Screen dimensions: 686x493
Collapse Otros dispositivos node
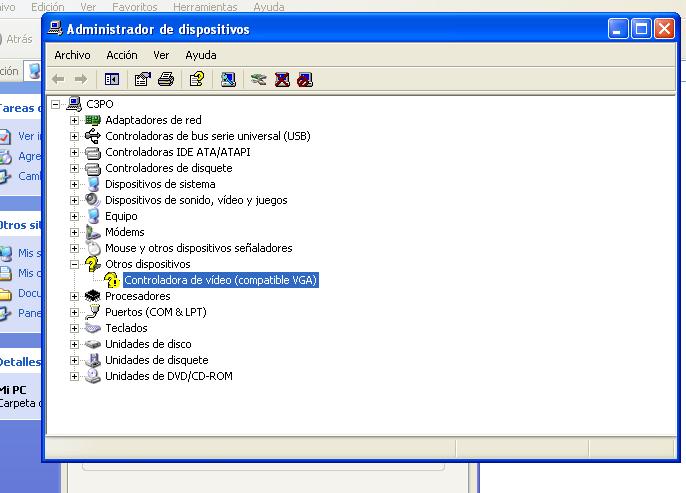pyautogui.click(x=74, y=264)
